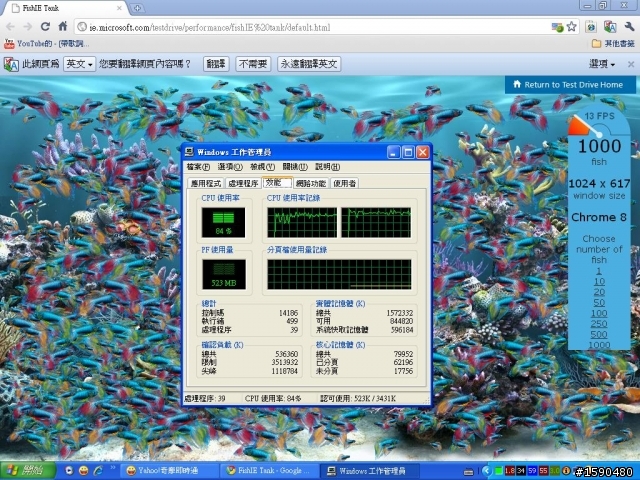This screenshot has height=480, width=640.
Task: Click the green Task Manager tray icon
Action: 498,471
